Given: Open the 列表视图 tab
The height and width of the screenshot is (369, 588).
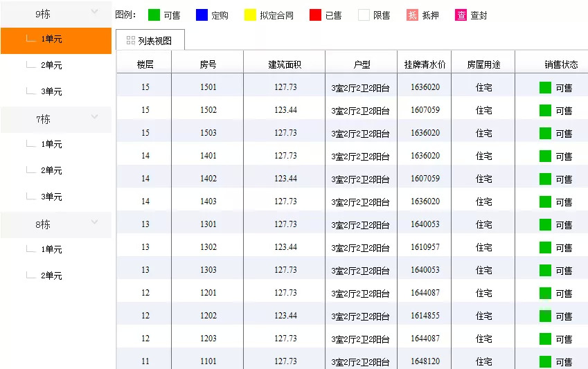Looking at the screenshot, I should [x=150, y=40].
